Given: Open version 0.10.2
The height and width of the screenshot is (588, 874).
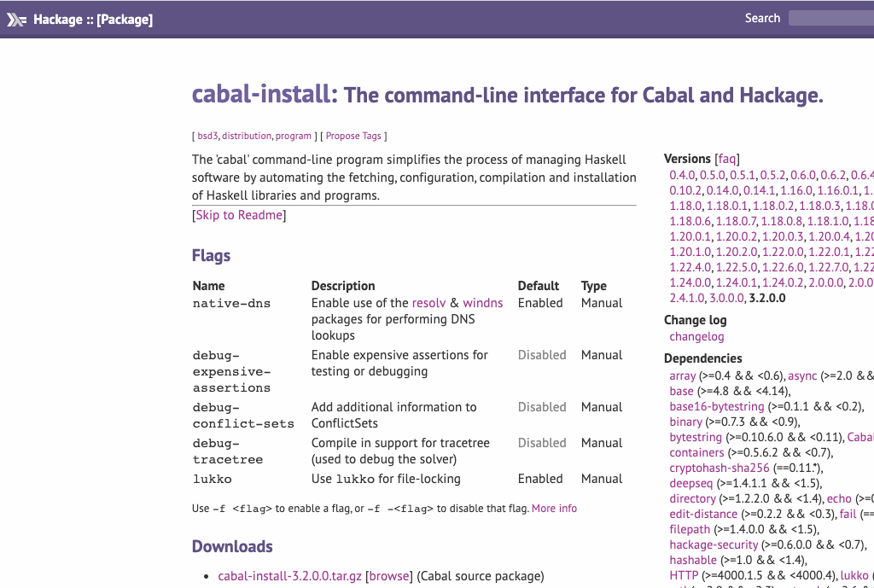Looking at the screenshot, I should (x=685, y=190).
